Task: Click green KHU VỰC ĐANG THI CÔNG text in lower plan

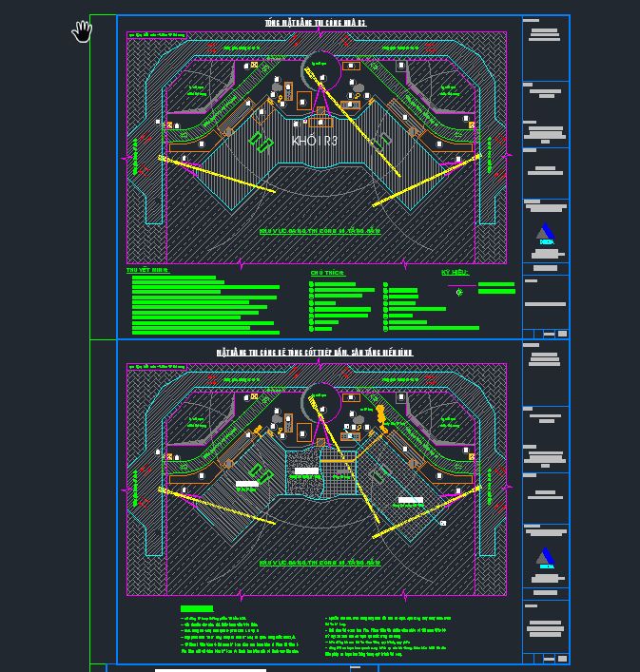Action: point(320,563)
